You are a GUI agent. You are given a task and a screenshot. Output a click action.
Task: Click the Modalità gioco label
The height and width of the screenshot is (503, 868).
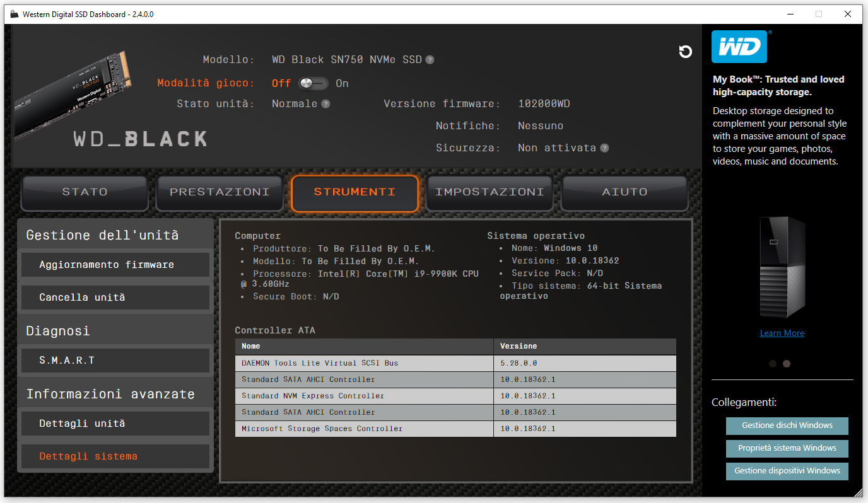point(206,83)
